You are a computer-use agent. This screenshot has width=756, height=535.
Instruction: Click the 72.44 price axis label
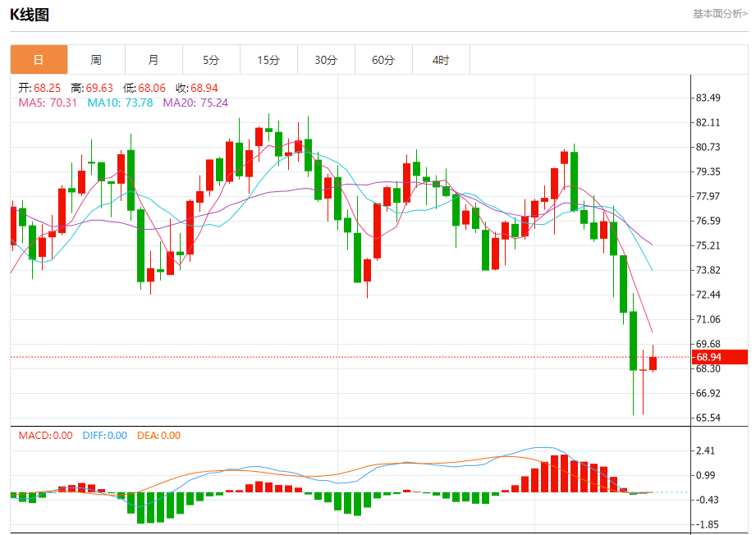point(708,295)
